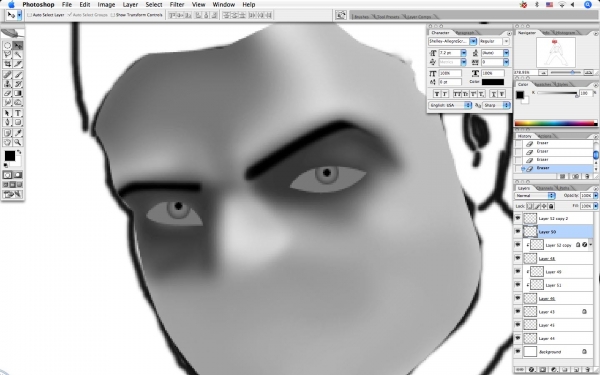
Task: Open the Layer menu
Action: point(130,5)
